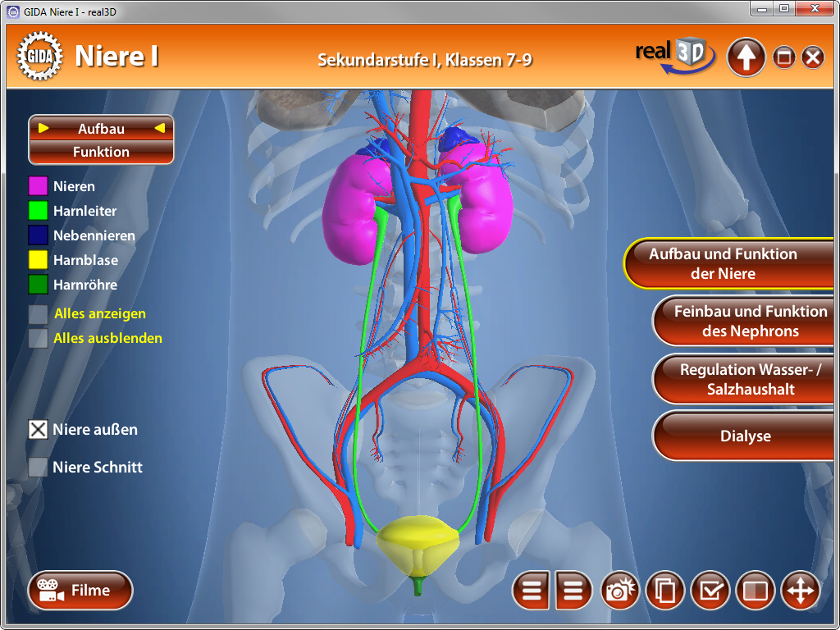Click the up arrow button in header

pyautogui.click(x=746, y=57)
